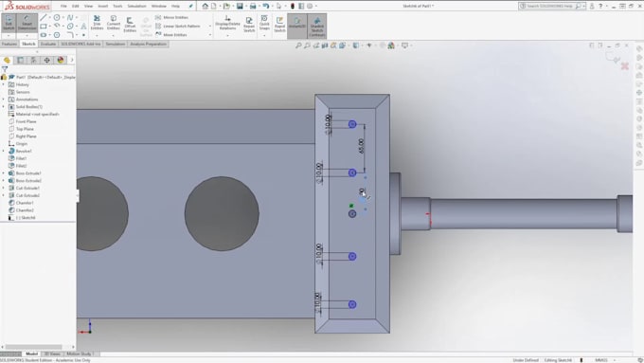Switch to the Evaluate tab

[48, 44]
